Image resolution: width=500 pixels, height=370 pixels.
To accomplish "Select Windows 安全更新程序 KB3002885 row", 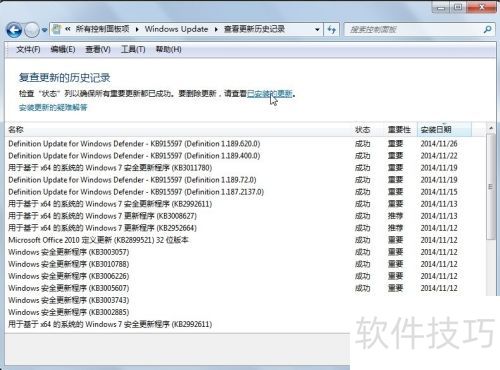I will coord(178,312).
